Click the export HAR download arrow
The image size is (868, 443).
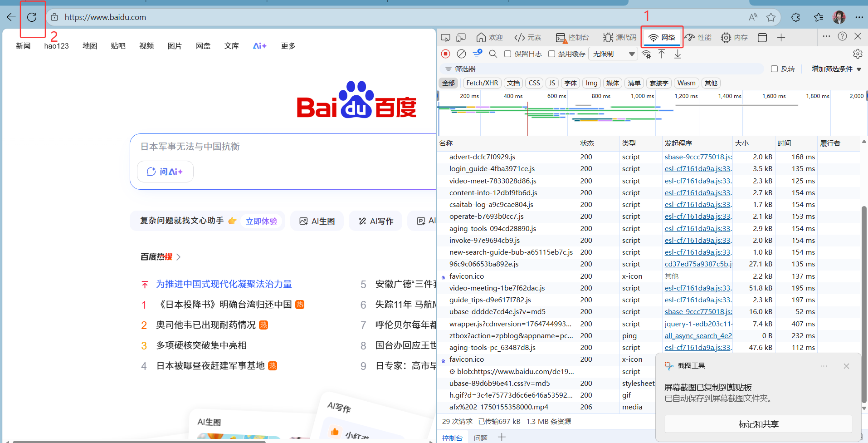click(678, 54)
